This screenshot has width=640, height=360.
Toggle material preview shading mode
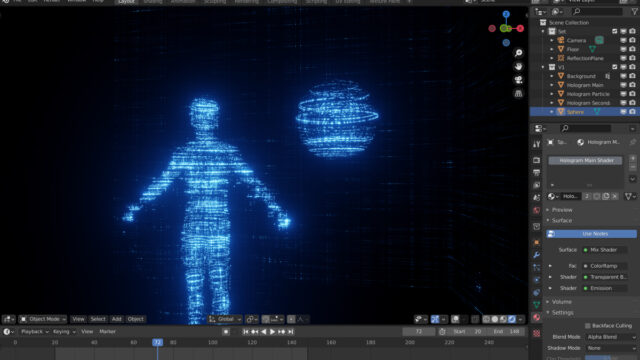[x=503, y=319]
